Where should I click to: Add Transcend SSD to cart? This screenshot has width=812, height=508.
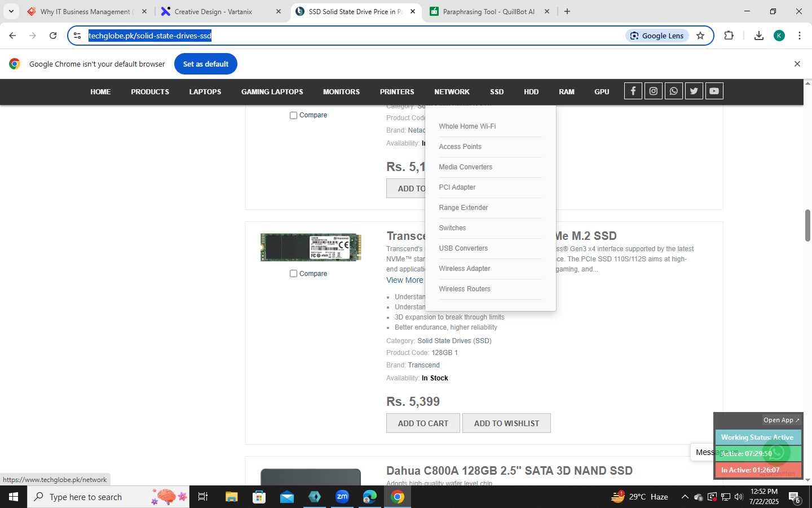coord(423,423)
